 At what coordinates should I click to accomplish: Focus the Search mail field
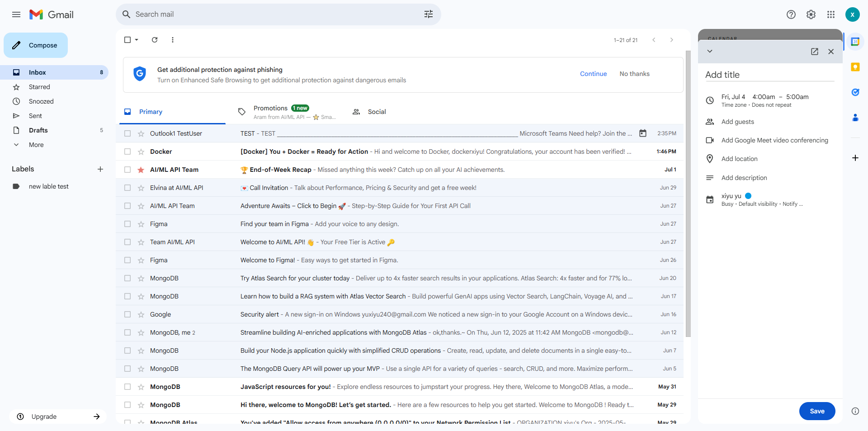point(278,14)
